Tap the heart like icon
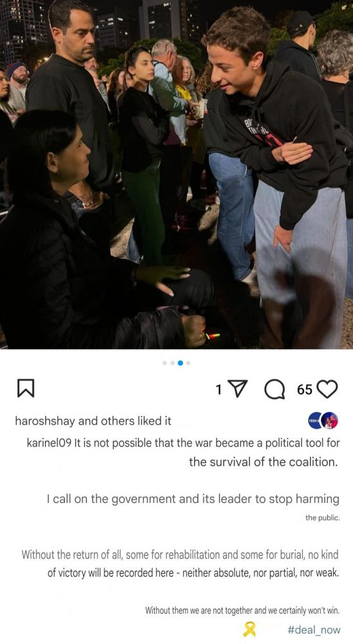The image size is (353, 644). point(327,388)
